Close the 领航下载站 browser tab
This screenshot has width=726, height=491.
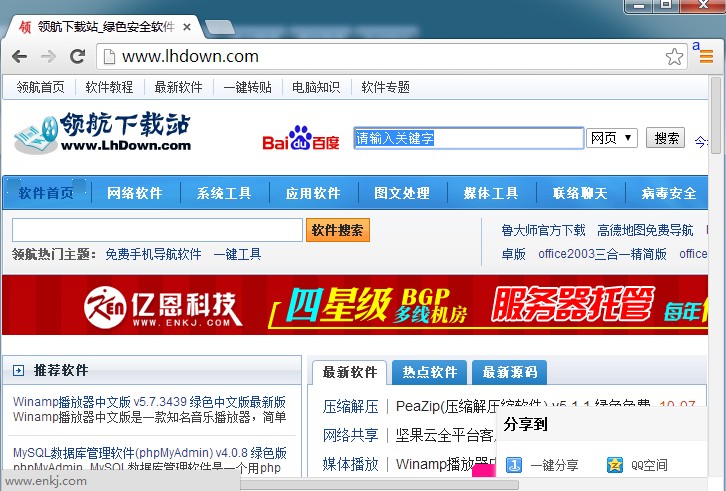pos(187,27)
